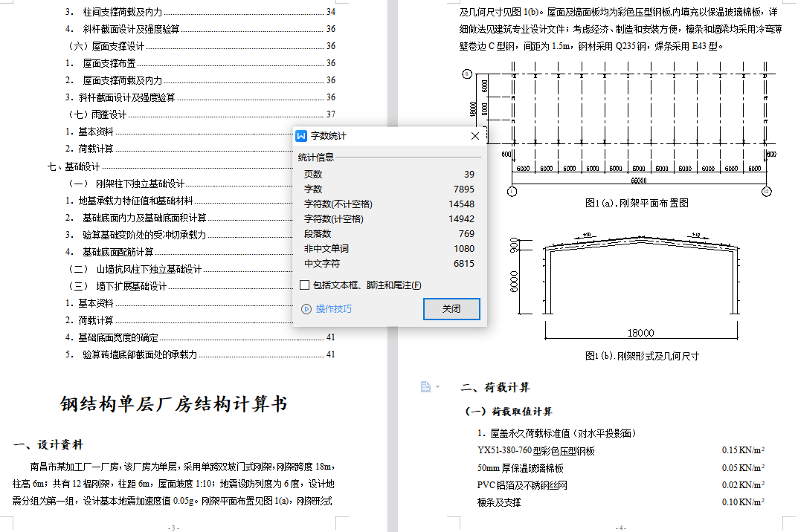798x532 pixels.
Task: Click the paragraph layout icon beside 二、荷载计算
Action: 426,386
